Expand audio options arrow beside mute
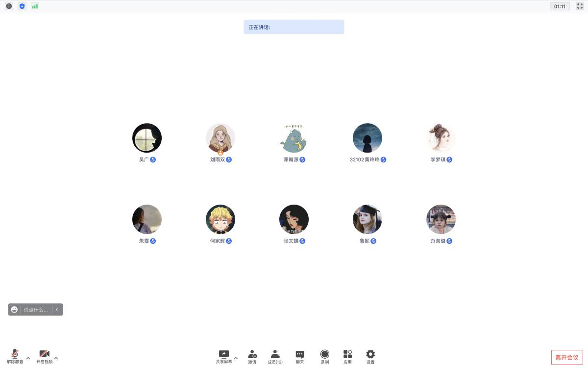Image resolution: width=588 pixels, height=368 pixels. click(x=28, y=358)
